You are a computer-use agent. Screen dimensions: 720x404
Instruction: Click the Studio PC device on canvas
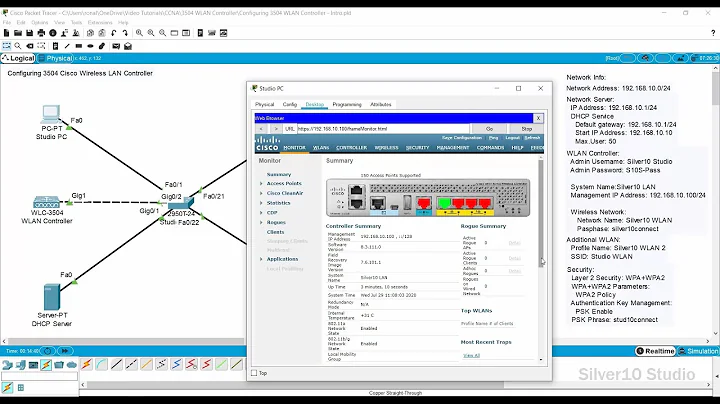pos(51,115)
